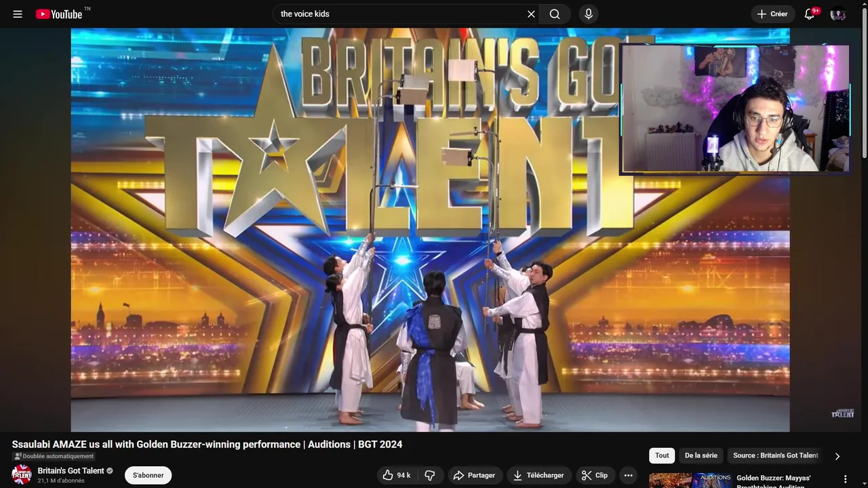Click the video title text
The width and height of the screenshot is (868, 488).
click(x=207, y=445)
